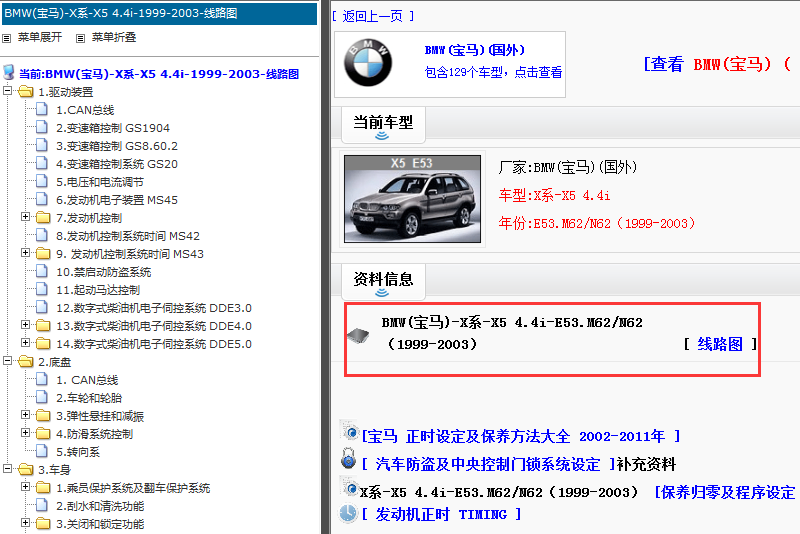Image resolution: width=800 pixels, height=534 pixels.
Task: Click 菜单折叠 to collapse all menus
Action: [114, 37]
